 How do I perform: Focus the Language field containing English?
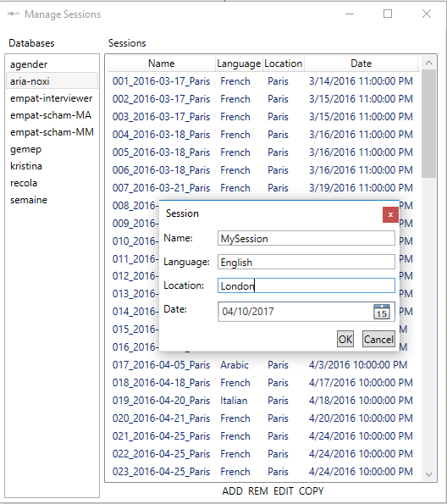click(306, 262)
